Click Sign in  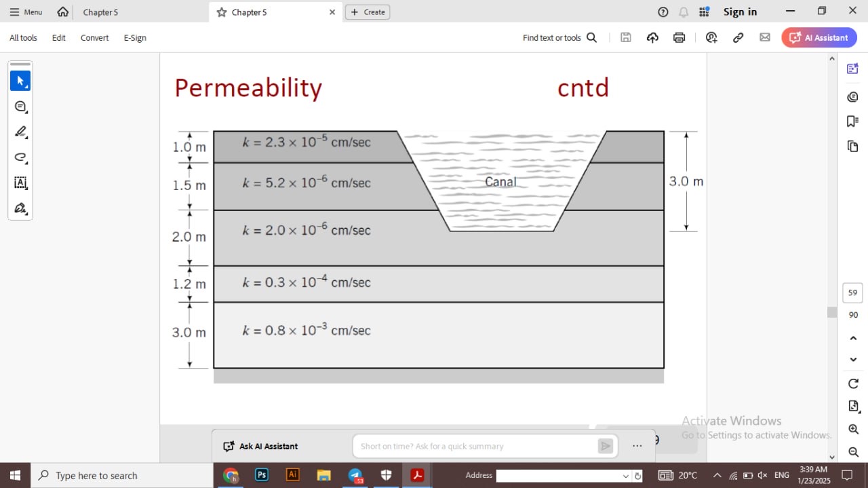[740, 12]
